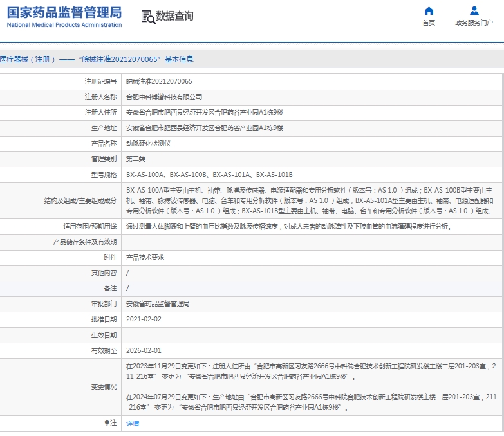Click the 产品名称 field label

104,143
